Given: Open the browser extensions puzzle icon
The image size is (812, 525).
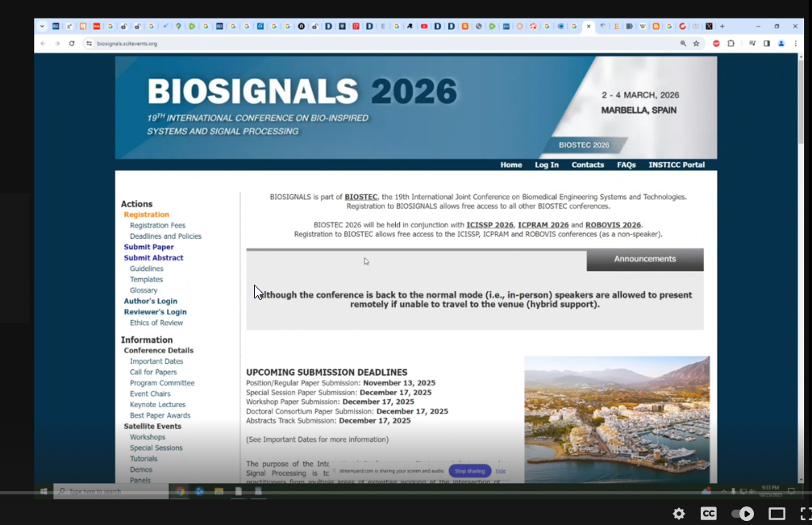Looking at the screenshot, I should pos(731,44).
